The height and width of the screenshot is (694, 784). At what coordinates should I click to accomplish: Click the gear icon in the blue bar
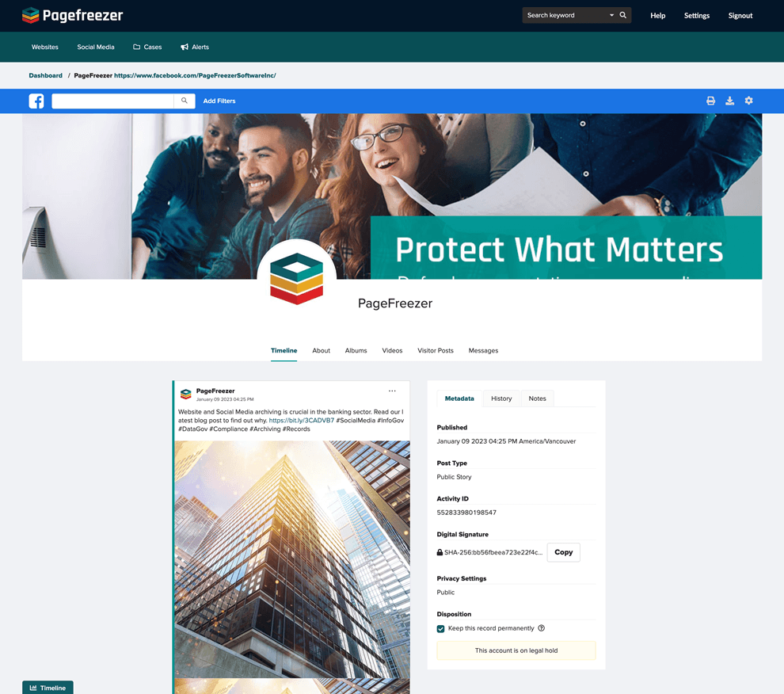pyautogui.click(x=748, y=101)
